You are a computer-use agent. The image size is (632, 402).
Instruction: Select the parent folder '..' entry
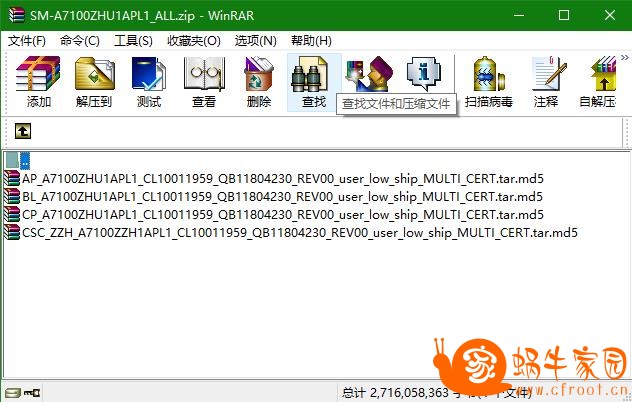pyautogui.click(x=18, y=160)
